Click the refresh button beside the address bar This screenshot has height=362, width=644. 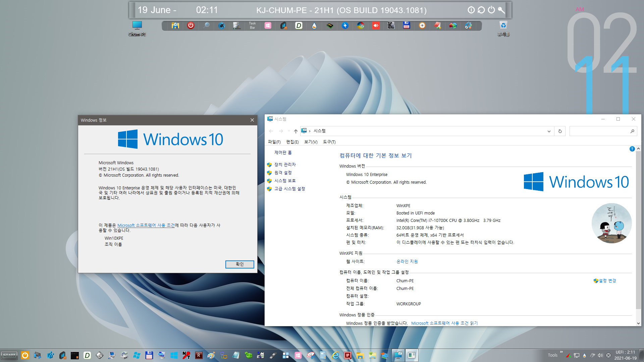coord(560,131)
